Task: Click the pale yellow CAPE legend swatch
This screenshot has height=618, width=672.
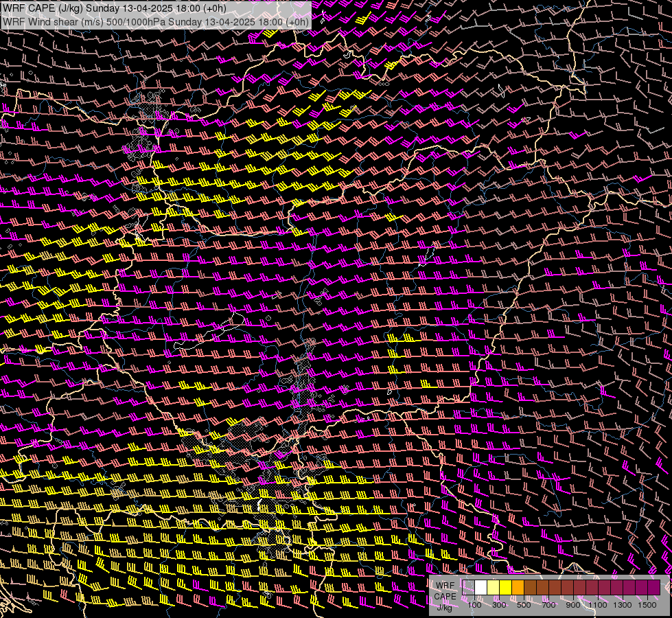Action: (494, 588)
